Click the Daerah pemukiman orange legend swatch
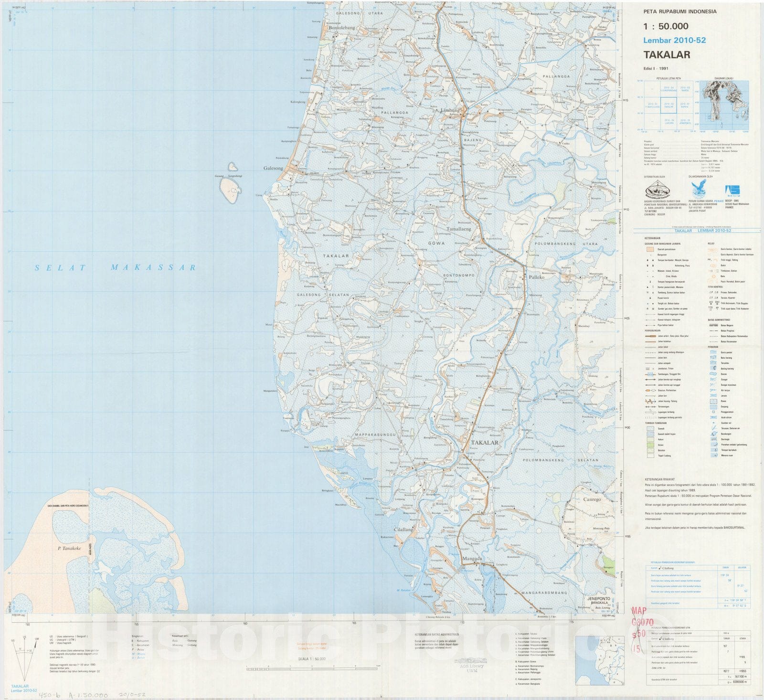Image resolution: width=764 pixels, height=700 pixels. click(649, 250)
